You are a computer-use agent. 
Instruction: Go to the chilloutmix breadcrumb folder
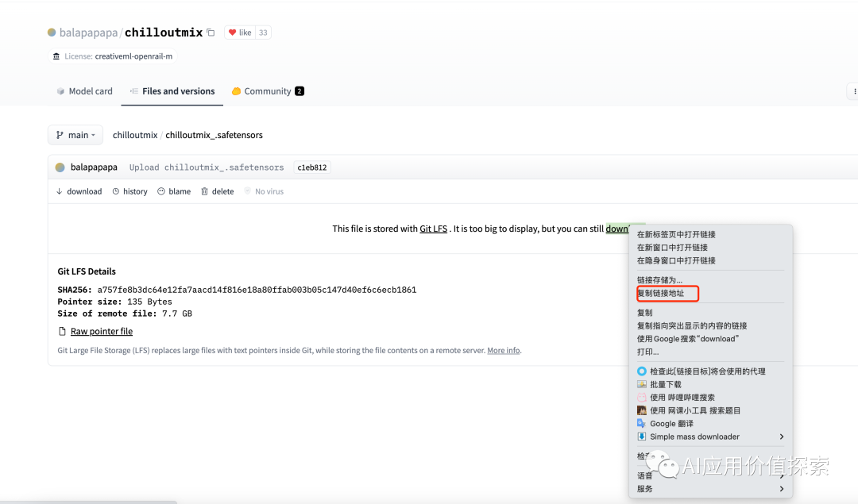pyautogui.click(x=135, y=135)
